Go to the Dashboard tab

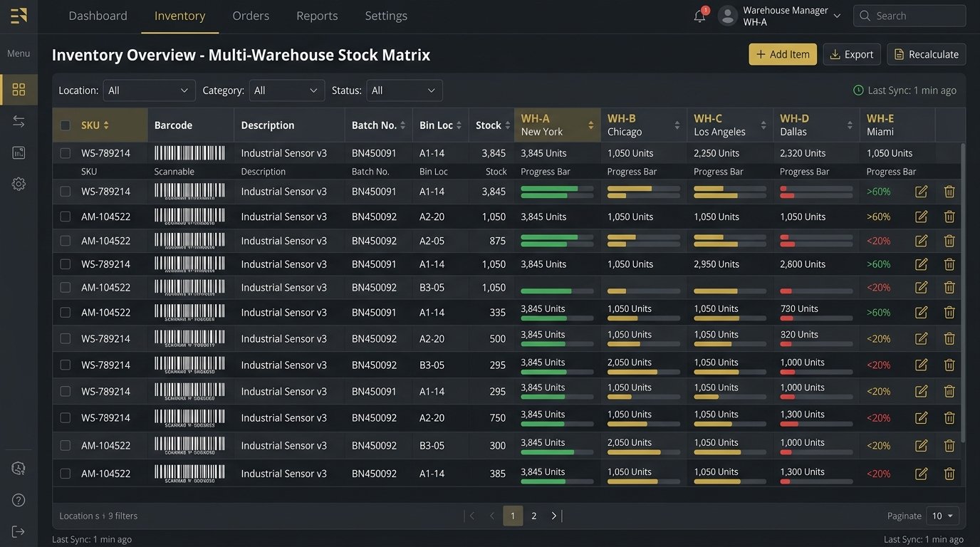(x=98, y=16)
